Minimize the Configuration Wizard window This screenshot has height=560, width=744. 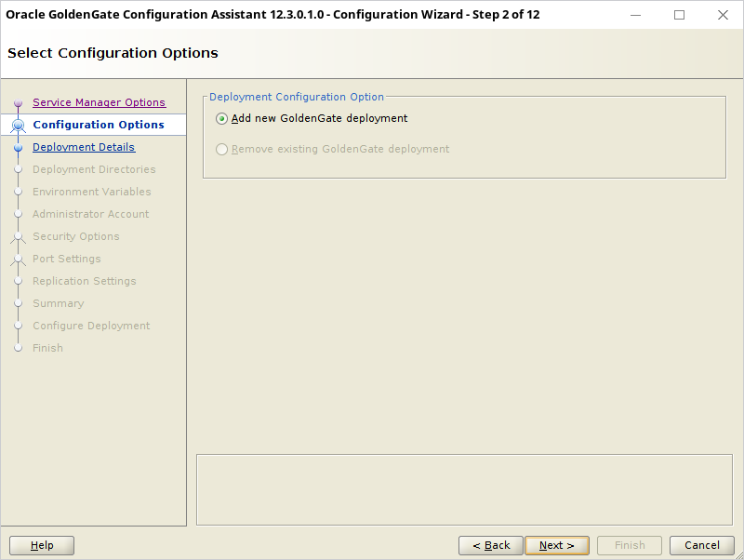pos(636,15)
